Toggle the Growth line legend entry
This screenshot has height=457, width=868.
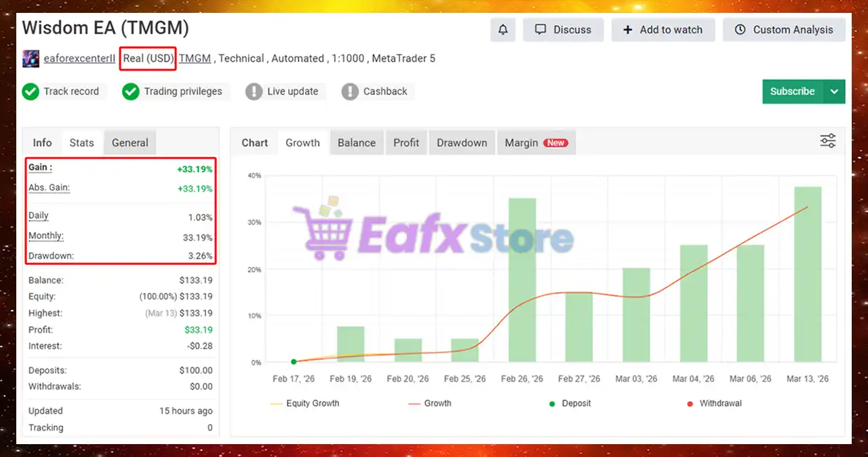[429, 403]
